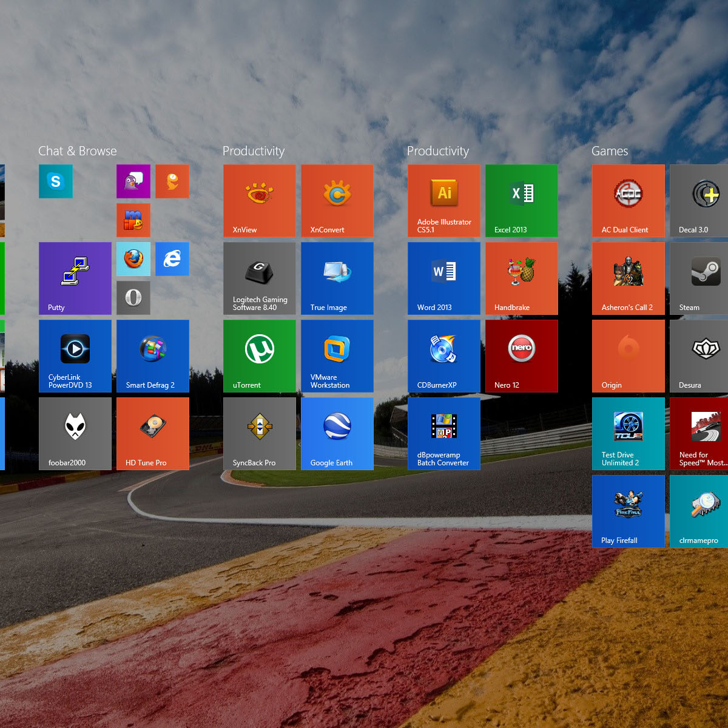Image resolution: width=728 pixels, height=728 pixels.
Task: Open the orange bird tile beside Pidgin
Action: [172, 181]
